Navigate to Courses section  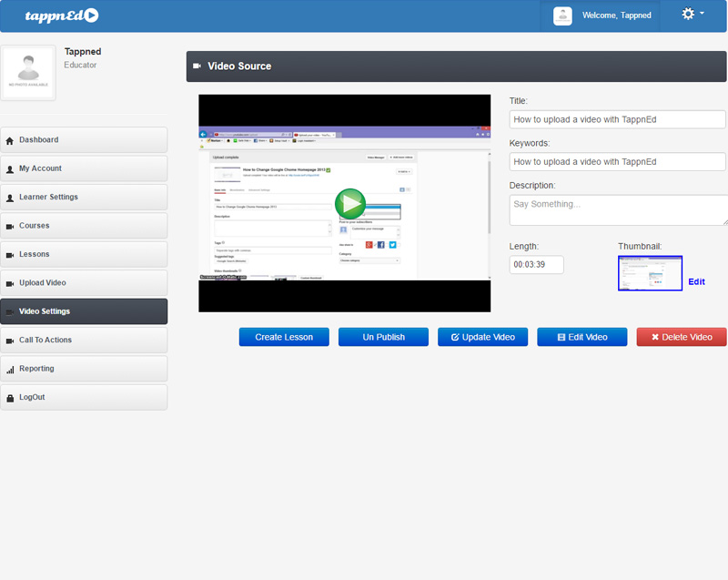[x=84, y=226]
